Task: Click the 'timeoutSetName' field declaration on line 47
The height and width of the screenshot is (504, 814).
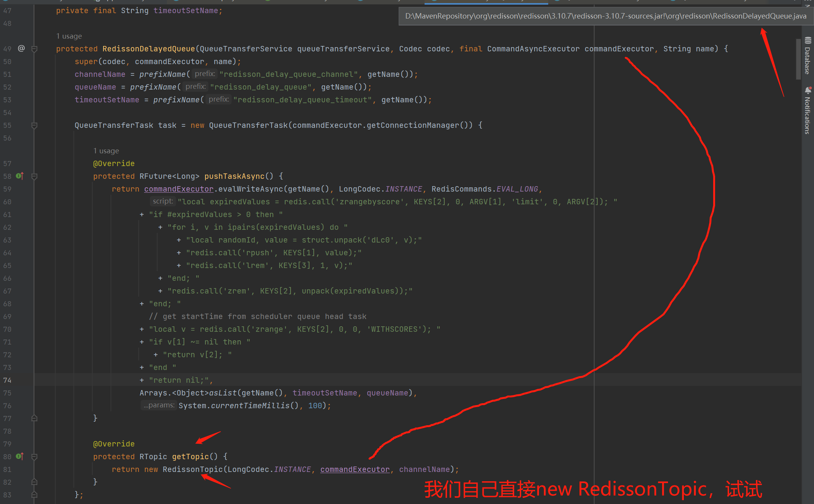Action: (x=186, y=10)
